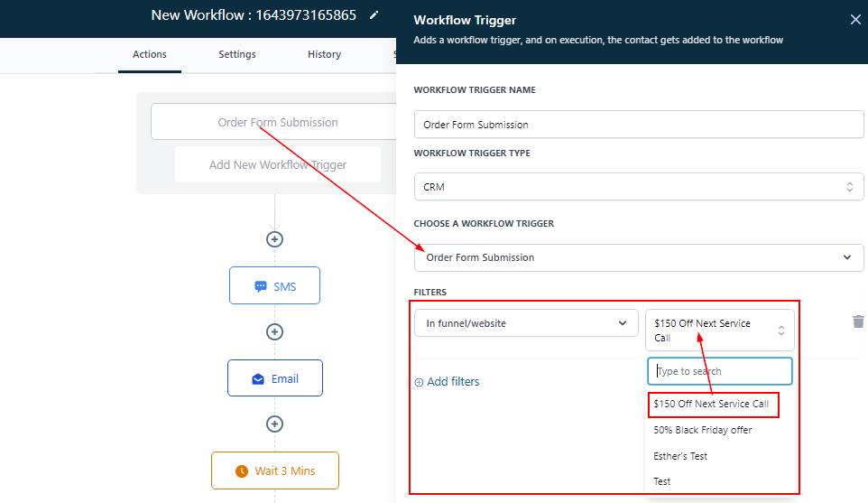Expand the In funnel/website filter dropdown

(x=525, y=323)
